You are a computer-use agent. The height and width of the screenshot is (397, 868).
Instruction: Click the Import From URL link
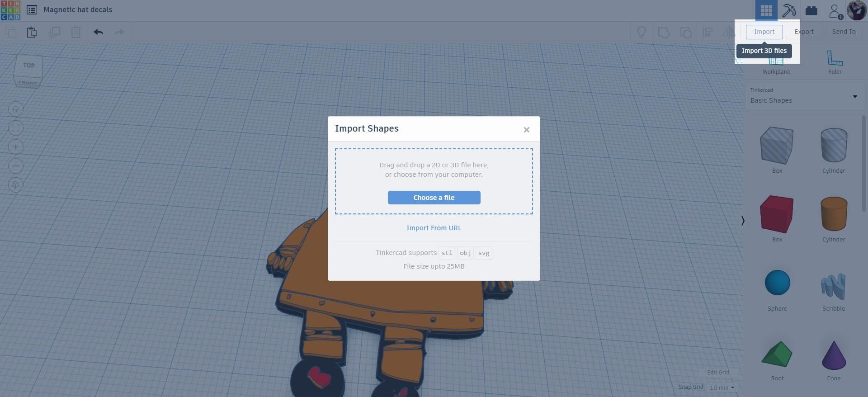pyautogui.click(x=434, y=228)
